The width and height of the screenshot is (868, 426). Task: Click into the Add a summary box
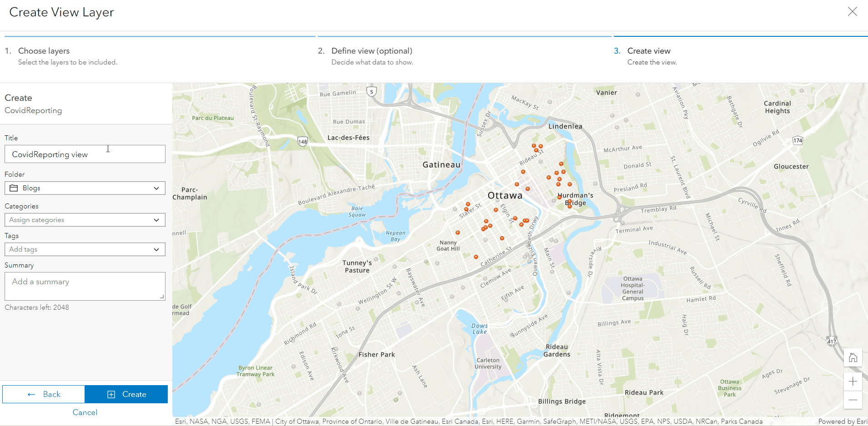(x=85, y=286)
